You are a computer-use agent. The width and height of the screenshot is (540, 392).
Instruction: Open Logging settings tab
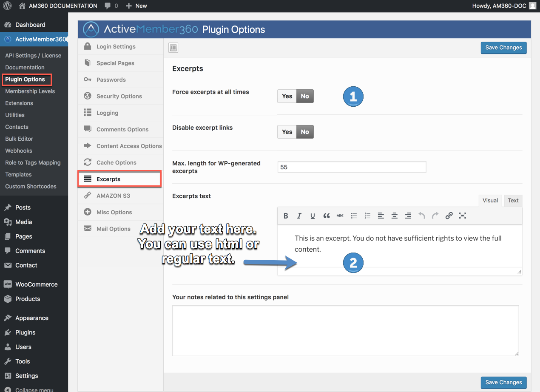point(121,113)
